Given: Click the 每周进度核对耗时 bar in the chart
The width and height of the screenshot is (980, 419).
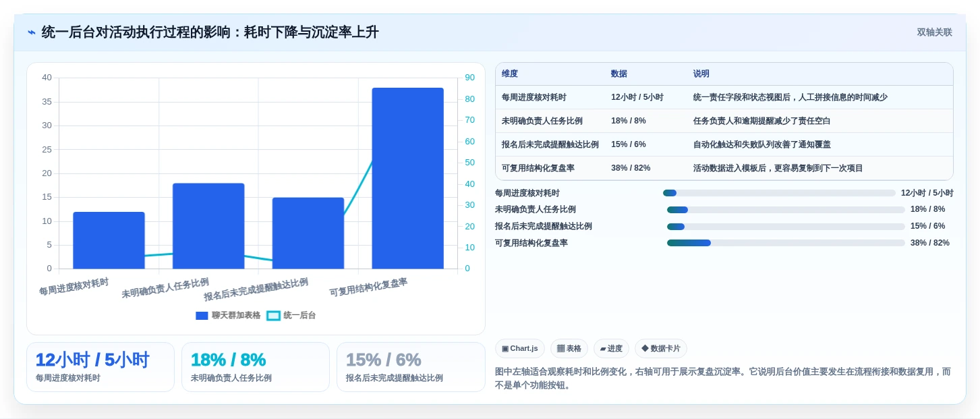Looking at the screenshot, I should tap(109, 240).
